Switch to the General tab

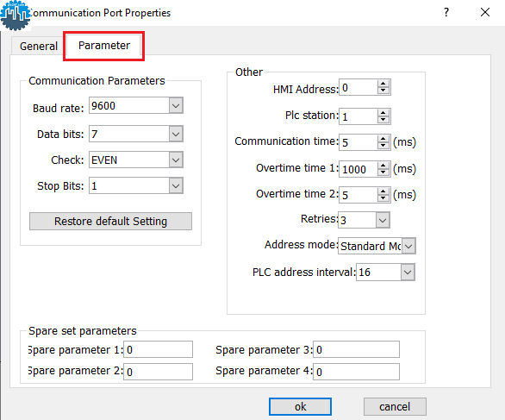[x=39, y=46]
